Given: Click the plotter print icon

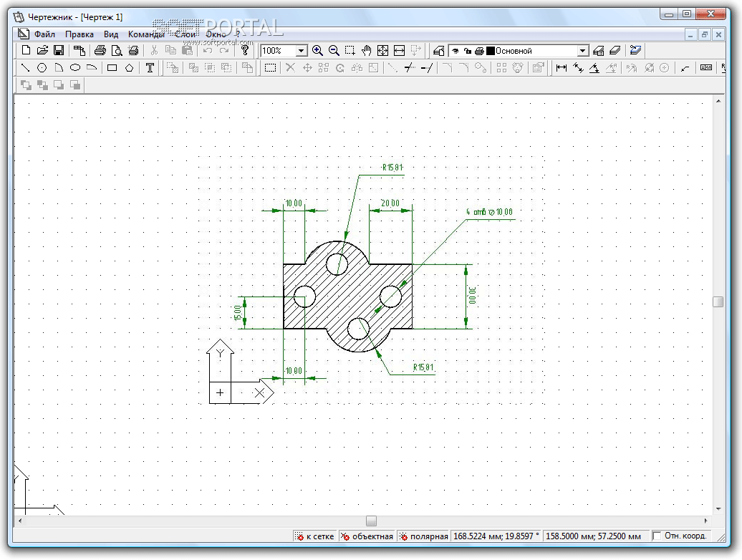Looking at the screenshot, I should click(x=133, y=50).
